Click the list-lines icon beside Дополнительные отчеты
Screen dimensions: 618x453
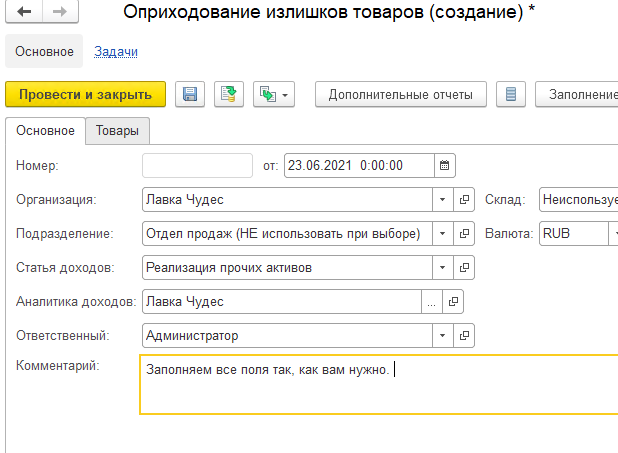[x=511, y=94]
